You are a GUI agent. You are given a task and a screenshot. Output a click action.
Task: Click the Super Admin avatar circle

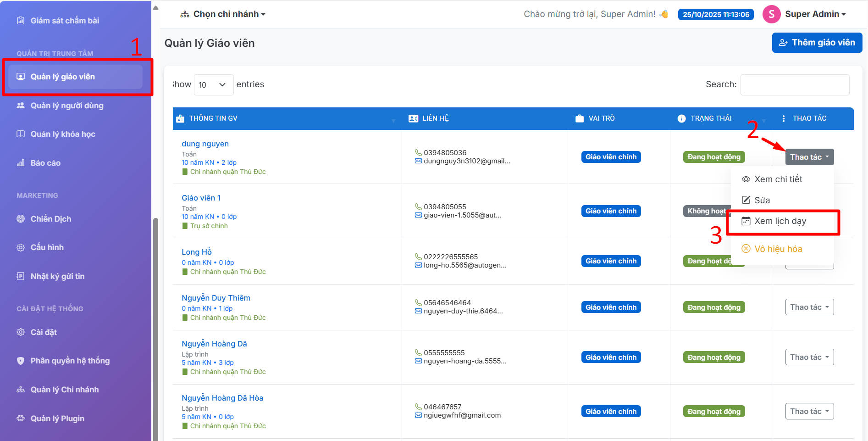[771, 14]
